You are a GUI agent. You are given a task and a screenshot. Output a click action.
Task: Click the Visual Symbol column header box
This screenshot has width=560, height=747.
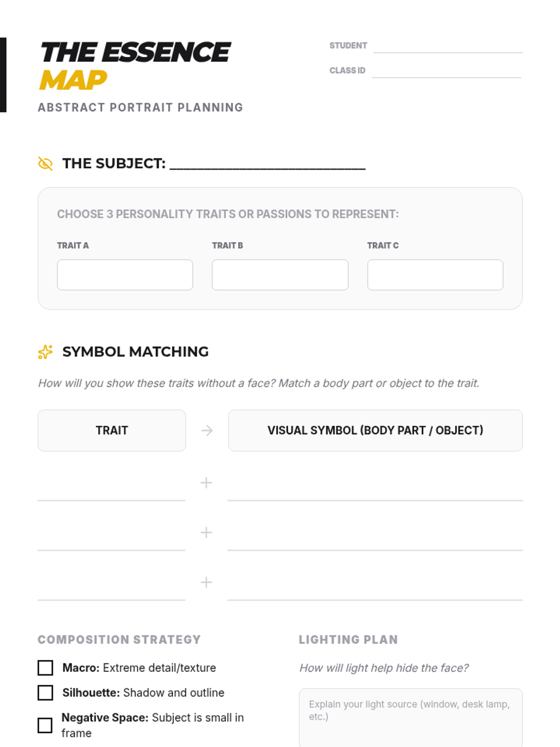[375, 430]
